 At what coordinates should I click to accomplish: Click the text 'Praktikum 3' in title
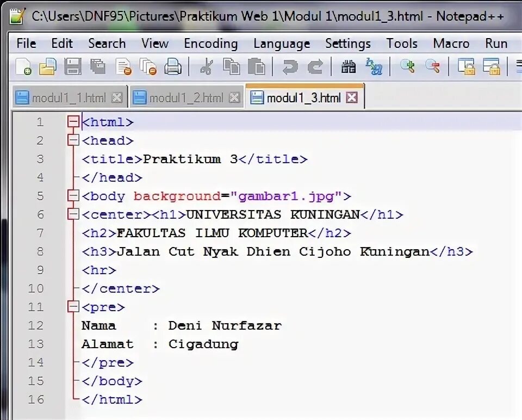tap(190, 159)
